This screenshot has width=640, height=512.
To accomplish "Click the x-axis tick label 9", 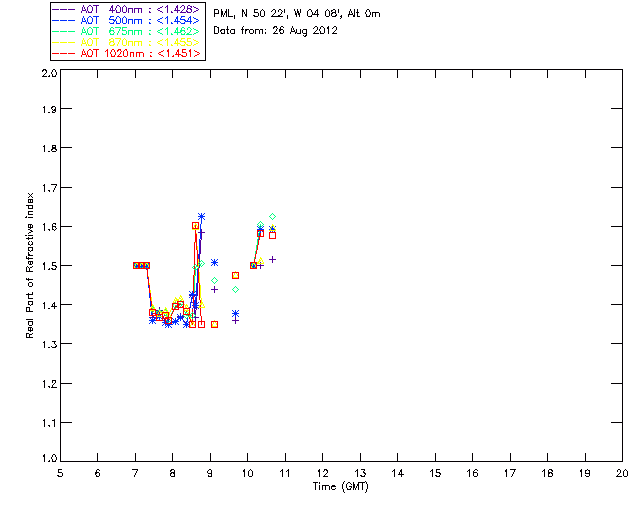I will click(x=210, y=473).
